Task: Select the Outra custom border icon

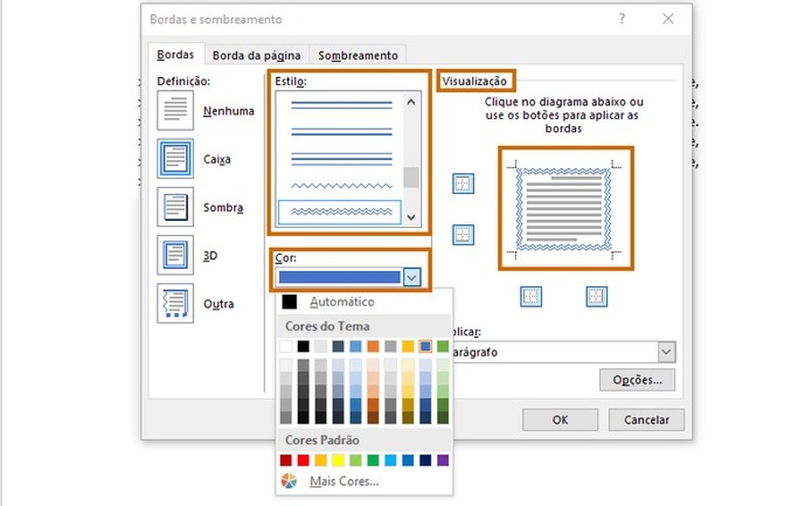Action: point(175,303)
